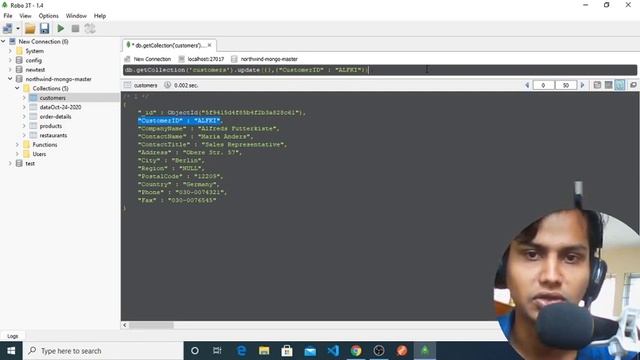Image resolution: width=640 pixels, height=360 pixels.
Task: Select the dataOct-24-2020 collection
Action: pos(60,107)
